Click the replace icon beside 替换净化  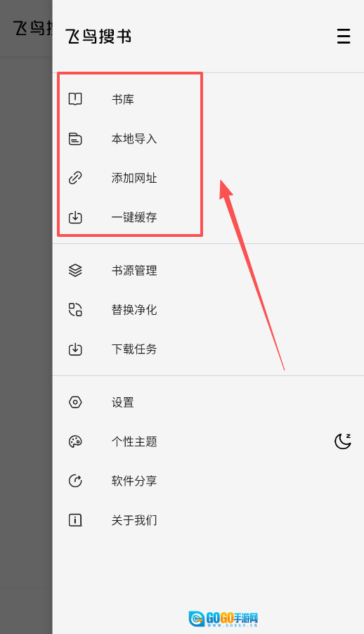[x=75, y=310]
